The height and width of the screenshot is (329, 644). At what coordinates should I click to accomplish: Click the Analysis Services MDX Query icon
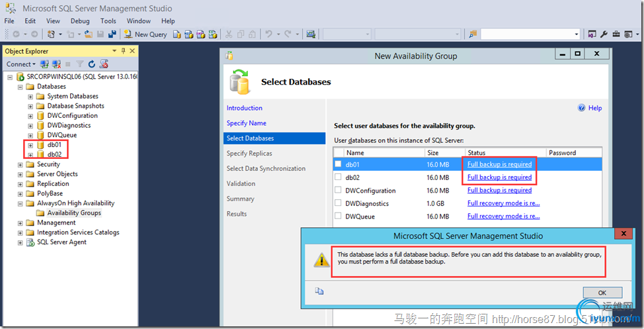[189, 34]
